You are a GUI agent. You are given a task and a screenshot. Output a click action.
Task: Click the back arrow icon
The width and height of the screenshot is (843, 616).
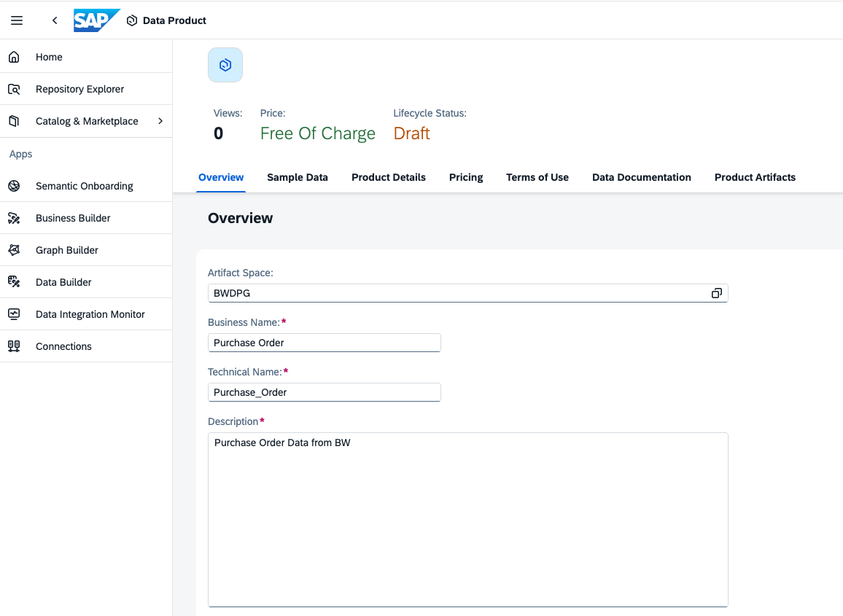click(55, 20)
